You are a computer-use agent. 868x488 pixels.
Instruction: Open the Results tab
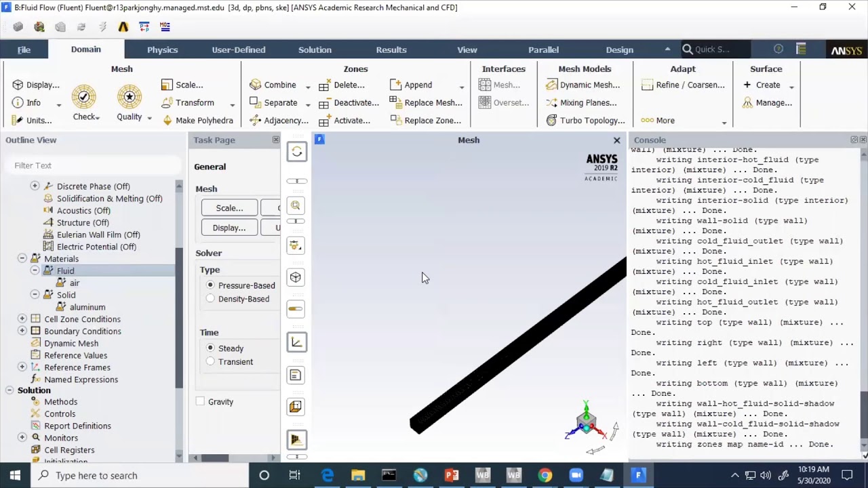point(391,49)
